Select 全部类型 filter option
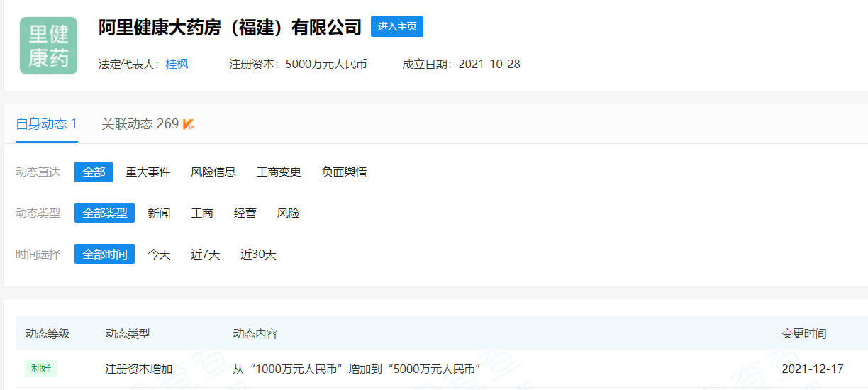Image resolution: width=868 pixels, height=390 pixels. click(x=104, y=213)
